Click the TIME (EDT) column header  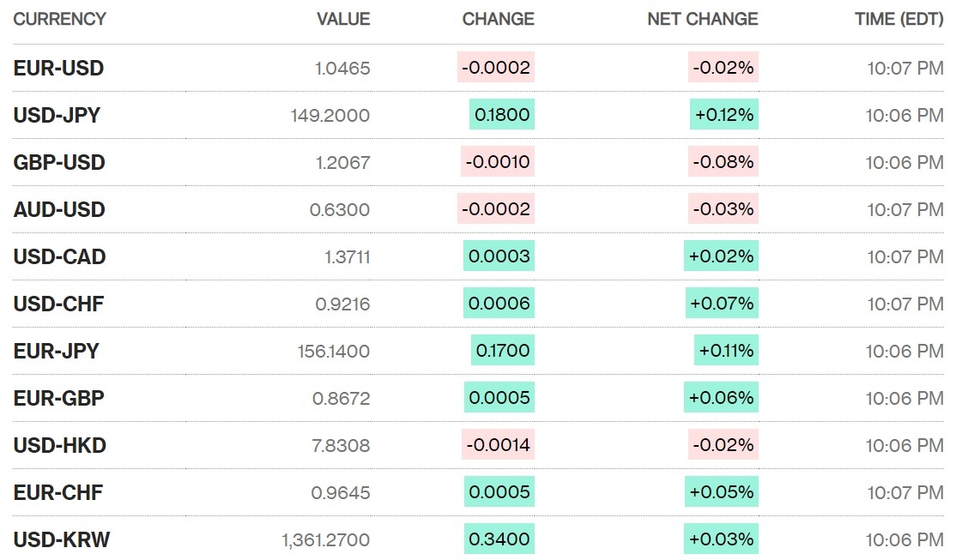(899, 19)
